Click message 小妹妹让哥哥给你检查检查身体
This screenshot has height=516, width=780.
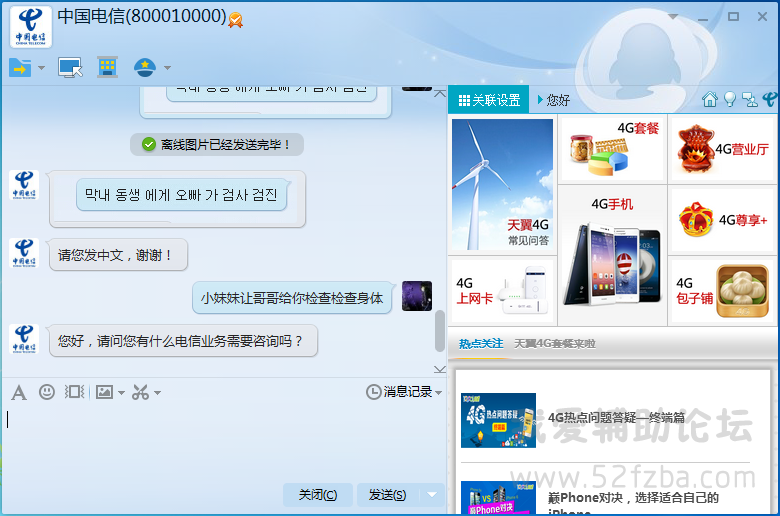point(292,298)
